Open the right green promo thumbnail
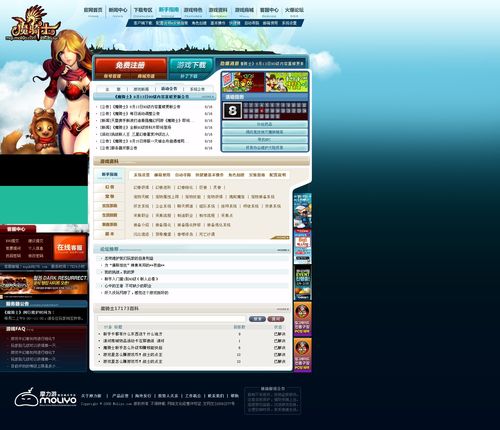 click(287, 82)
